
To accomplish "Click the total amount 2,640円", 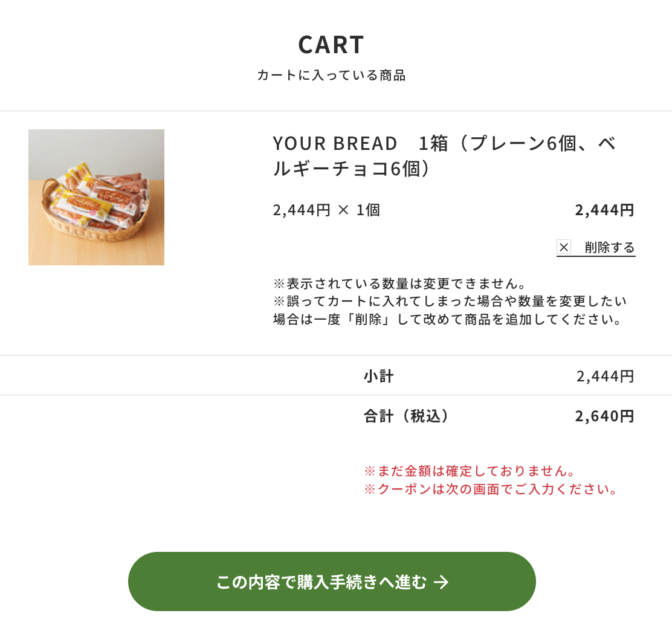I will (x=604, y=416).
